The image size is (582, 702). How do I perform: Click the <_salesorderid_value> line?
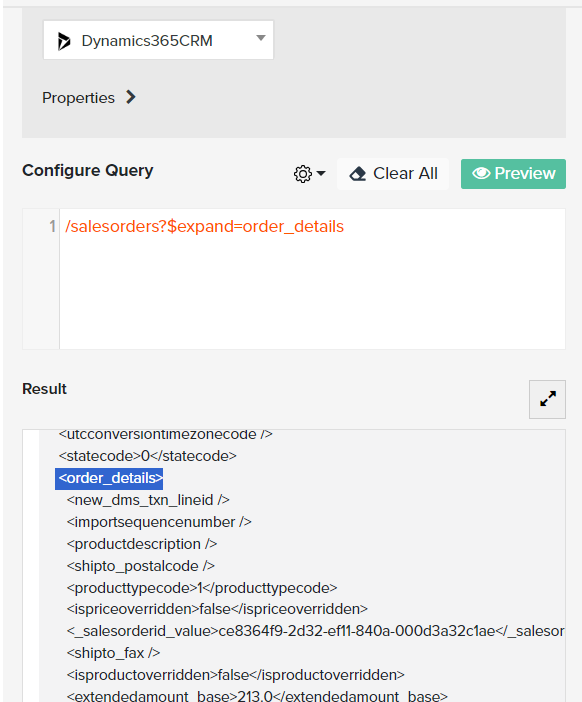coord(316,631)
